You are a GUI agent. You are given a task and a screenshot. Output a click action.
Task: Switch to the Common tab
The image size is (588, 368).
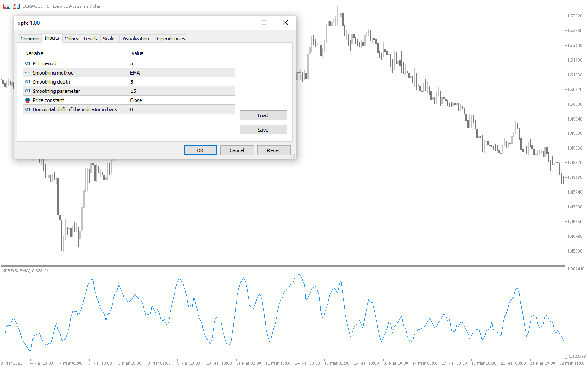[x=30, y=39]
